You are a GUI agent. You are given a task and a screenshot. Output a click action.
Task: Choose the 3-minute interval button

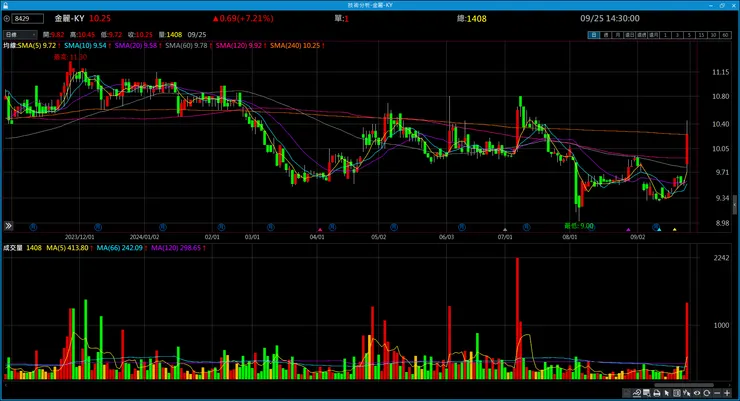point(677,35)
